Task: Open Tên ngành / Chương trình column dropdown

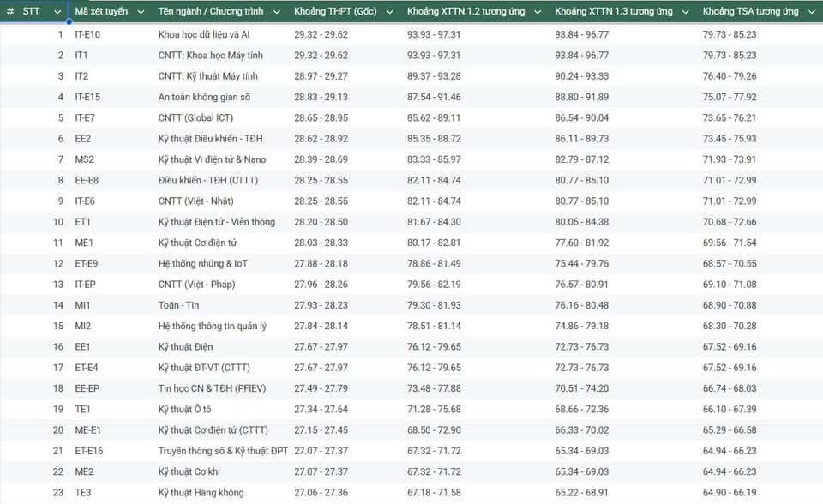Action: coord(277,11)
